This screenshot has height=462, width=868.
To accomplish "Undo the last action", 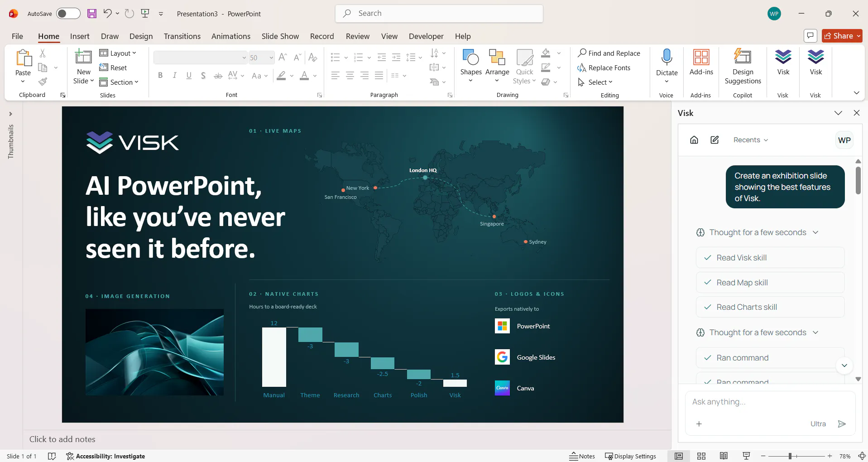I will coord(107,14).
